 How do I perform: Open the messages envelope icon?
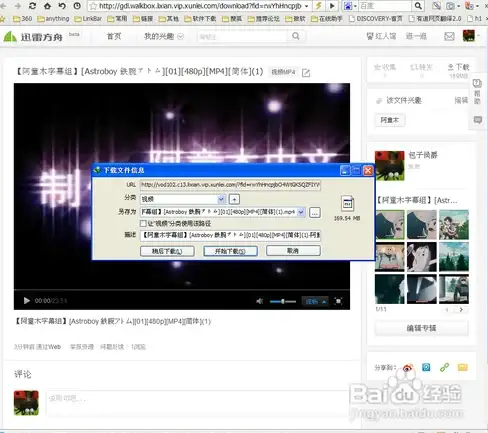pyautogui.click(x=449, y=36)
